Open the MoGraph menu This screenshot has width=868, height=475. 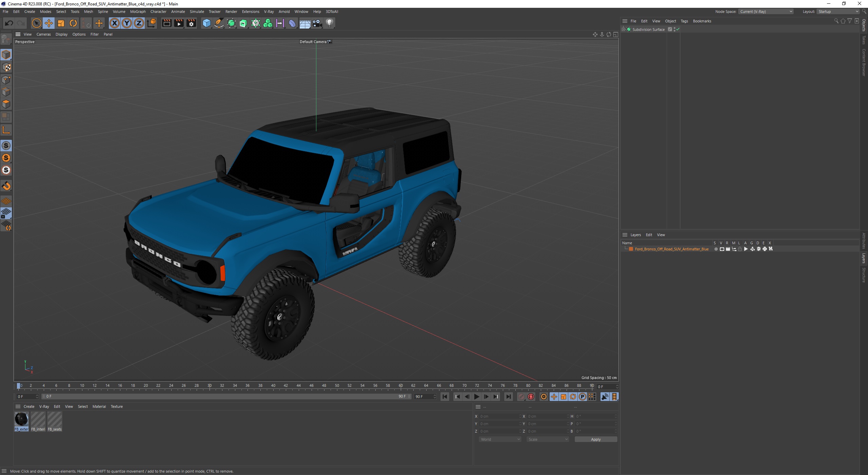coord(138,12)
